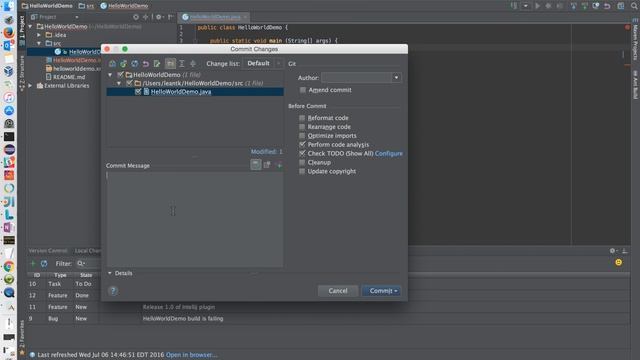Screen dimensions: 640x360
Task: Click VCS Update Project icon
Action: (573, 6)
